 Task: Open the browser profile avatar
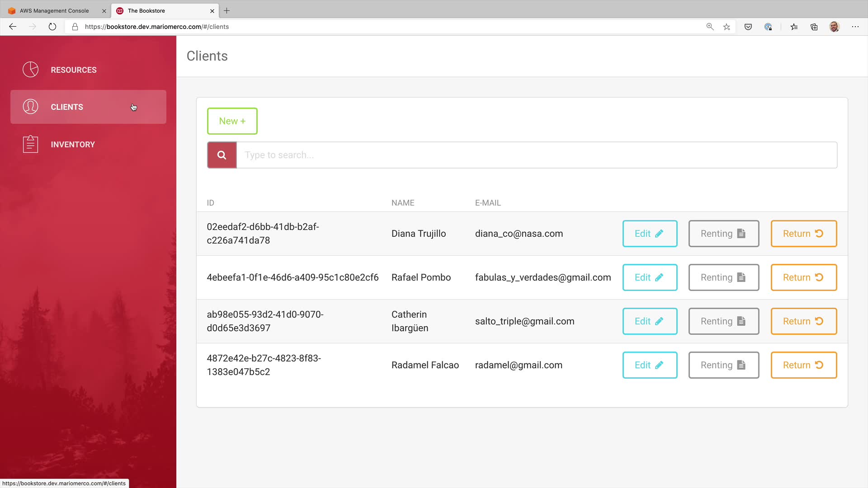pos(834,27)
